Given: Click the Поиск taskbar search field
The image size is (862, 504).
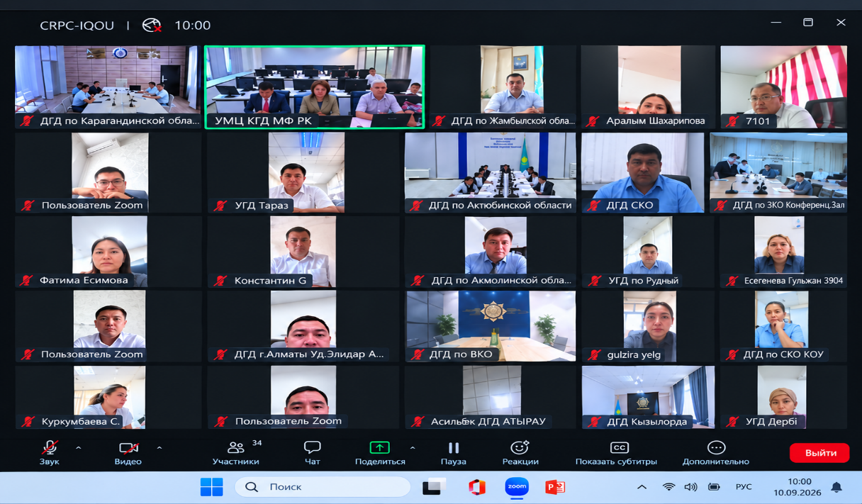Looking at the screenshot, I should click(323, 487).
